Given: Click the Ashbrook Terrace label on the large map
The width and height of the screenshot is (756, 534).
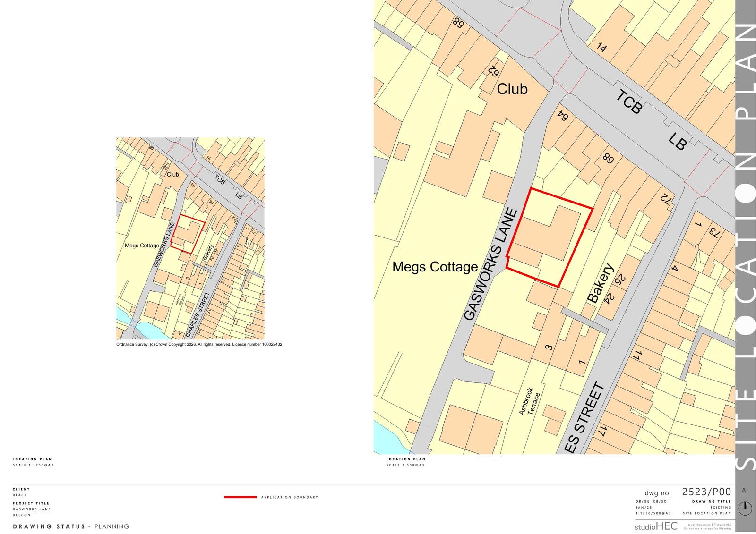Looking at the screenshot, I should coord(530,402).
